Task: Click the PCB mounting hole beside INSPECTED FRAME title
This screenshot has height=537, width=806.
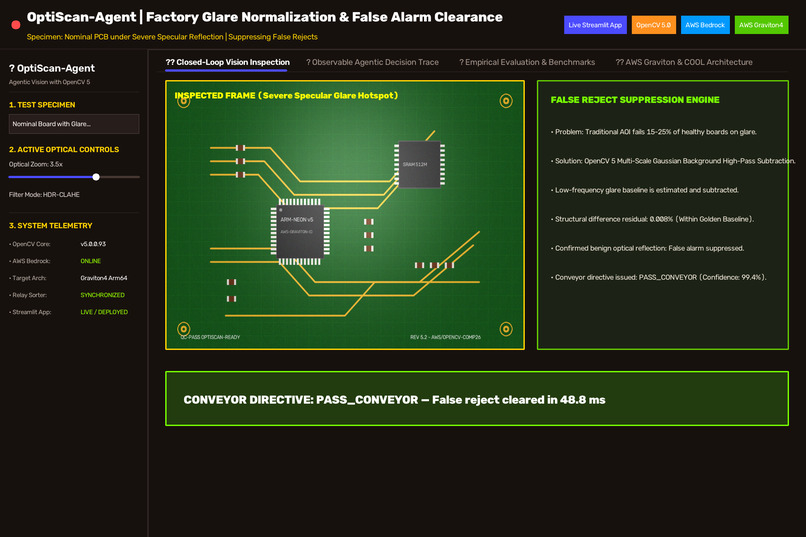Action: [x=184, y=101]
